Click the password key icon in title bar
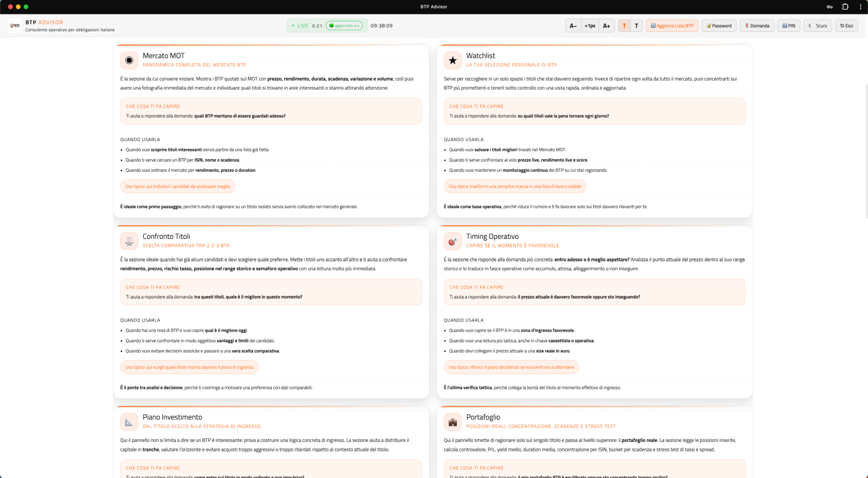Screen dimensions: 868x478 tap(829, 6)
